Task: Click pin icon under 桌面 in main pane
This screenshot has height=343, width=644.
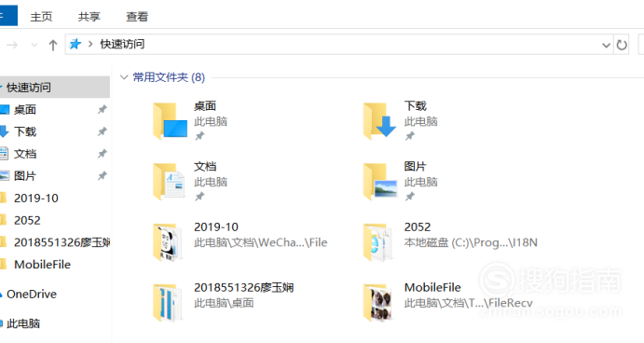Action: click(x=199, y=136)
